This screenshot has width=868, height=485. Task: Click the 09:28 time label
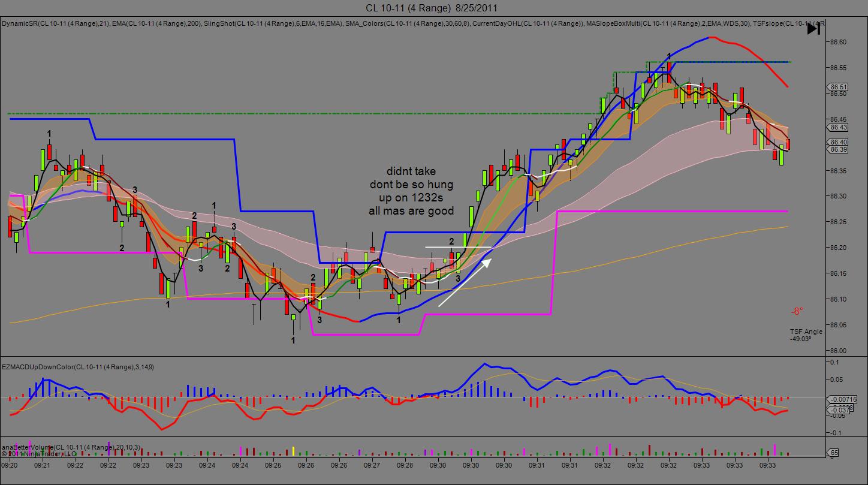(405, 464)
